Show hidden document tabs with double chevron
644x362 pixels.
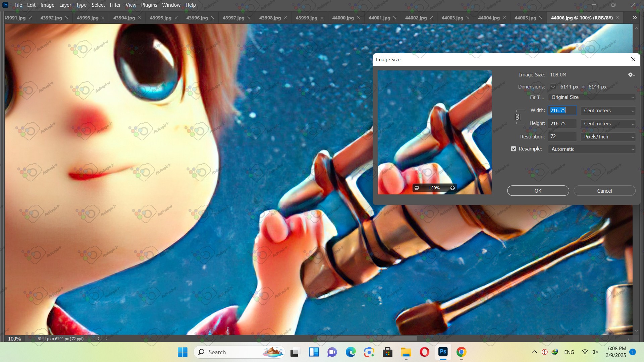tap(635, 18)
